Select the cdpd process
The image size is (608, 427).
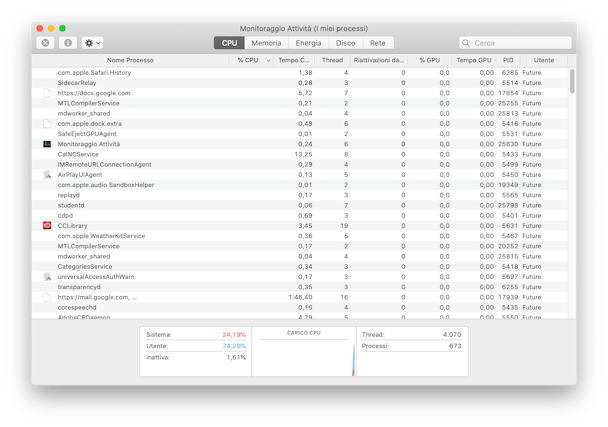coord(300,216)
